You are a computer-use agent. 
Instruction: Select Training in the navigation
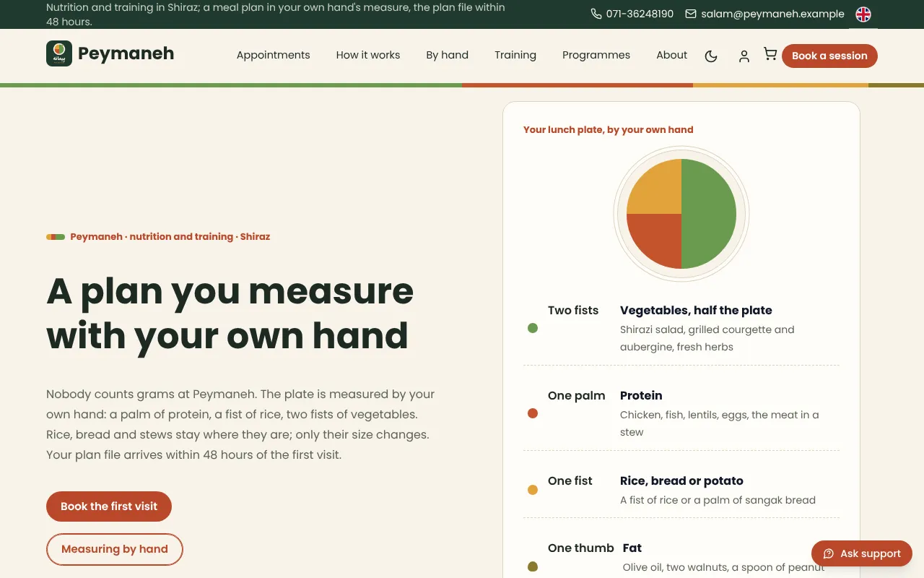(515, 55)
